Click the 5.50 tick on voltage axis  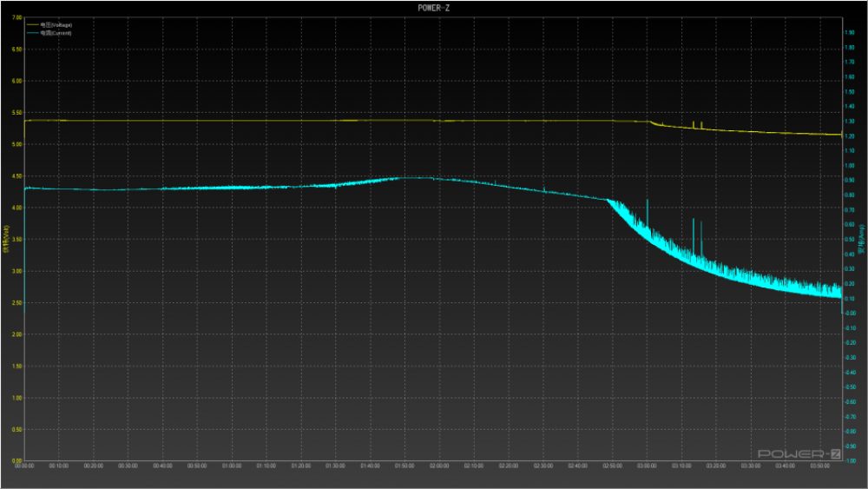pos(16,113)
